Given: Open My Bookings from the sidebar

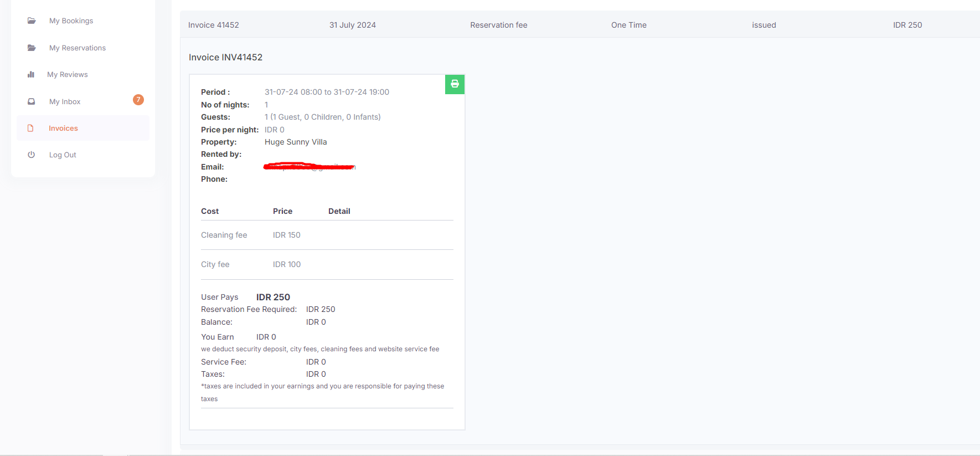Looking at the screenshot, I should point(71,21).
